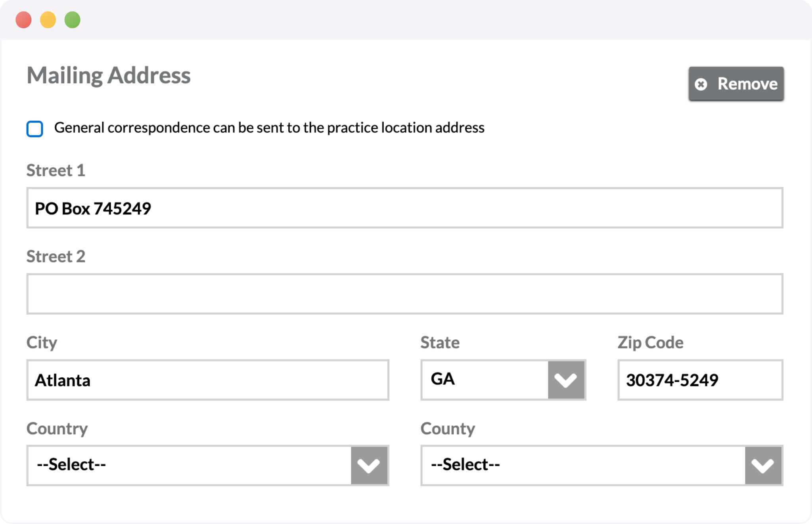The width and height of the screenshot is (812, 524).
Task: Click the empty Street 2 field
Action: pos(404,294)
